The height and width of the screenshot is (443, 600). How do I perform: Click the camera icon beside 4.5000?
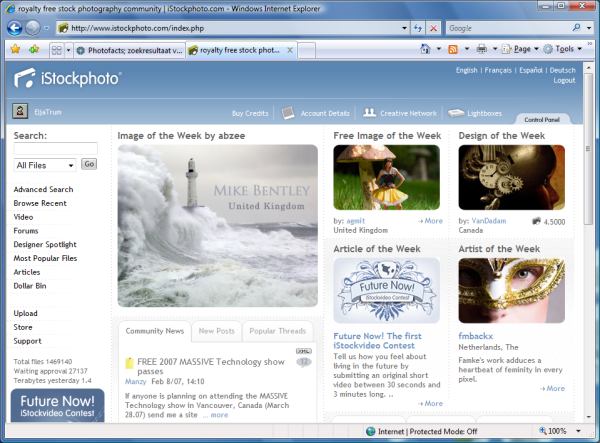(536, 221)
